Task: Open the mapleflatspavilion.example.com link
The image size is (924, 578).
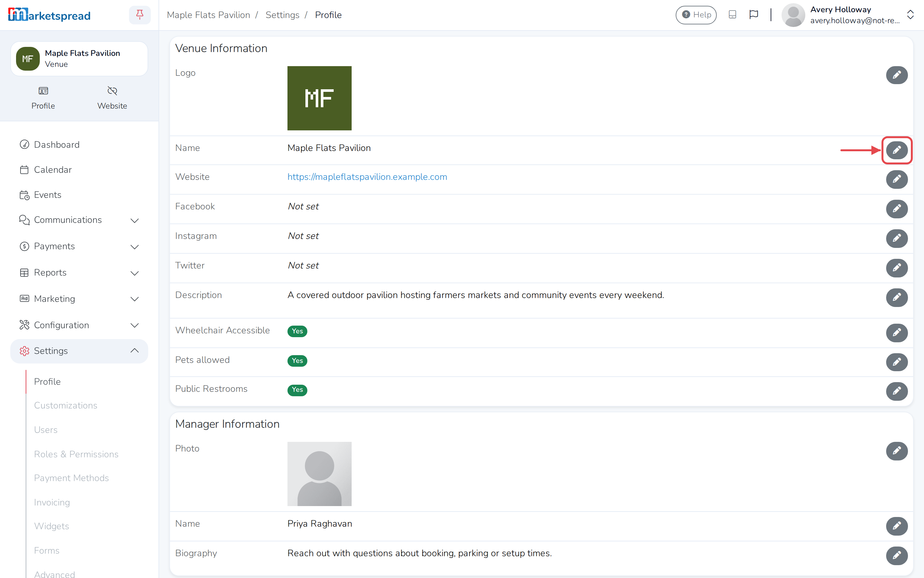Action: click(367, 177)
